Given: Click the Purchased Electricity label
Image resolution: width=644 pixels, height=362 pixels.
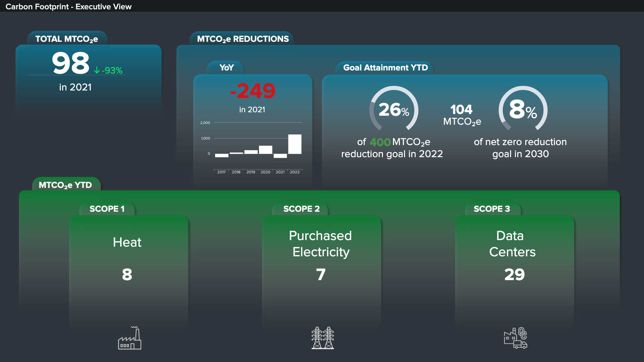Looking at the screenshot, I should click(x=321, y=244).
